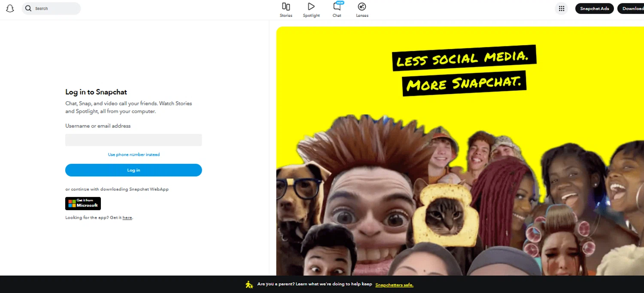
Task: Click the Less Social Media promo image
Action: 460,151
